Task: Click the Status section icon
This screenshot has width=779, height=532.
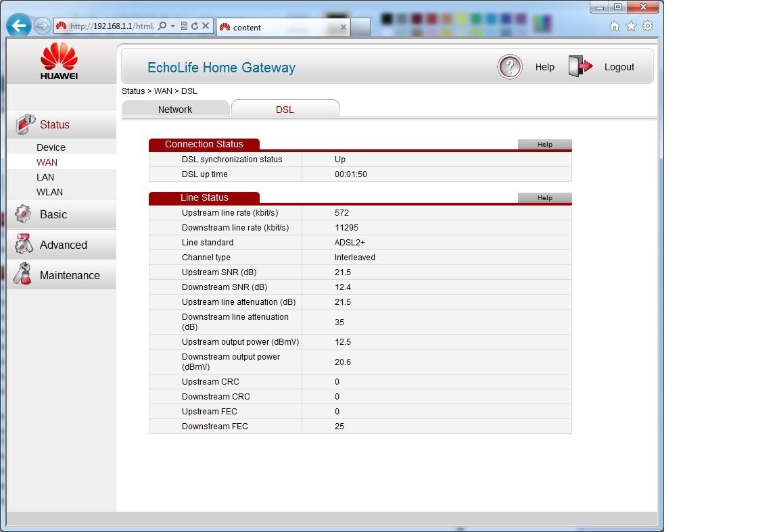Action: point(24,124)
